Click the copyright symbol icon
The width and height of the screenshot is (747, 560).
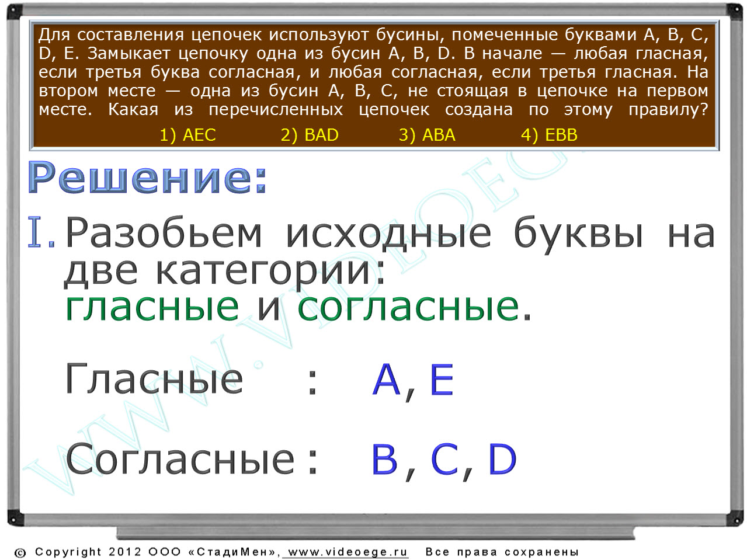point(20,553)
